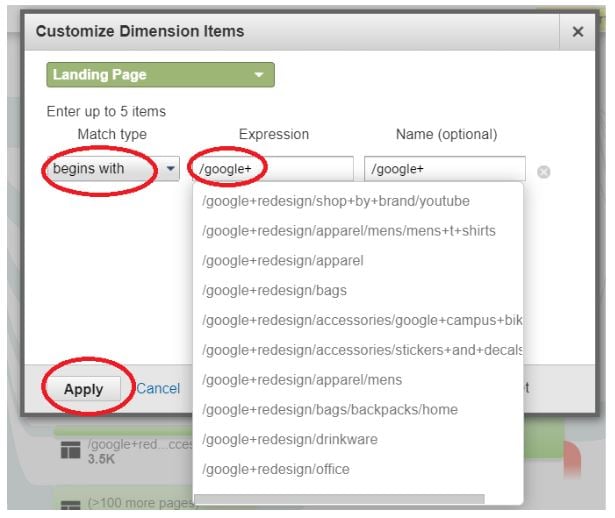Open the Landing Page dimension dropdown
This screenshot has height=518, width=615.
[160, 75]
